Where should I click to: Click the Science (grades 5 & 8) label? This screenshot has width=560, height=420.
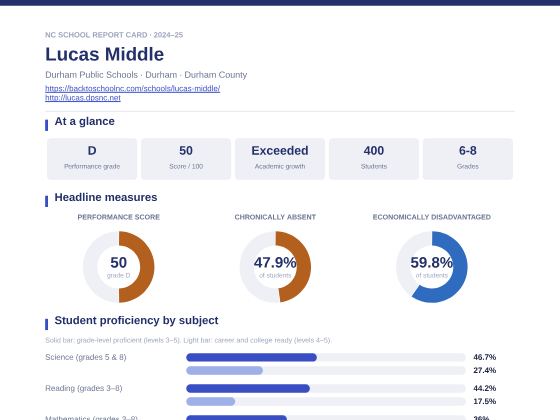pyautogui.click(x=86, y=357)
